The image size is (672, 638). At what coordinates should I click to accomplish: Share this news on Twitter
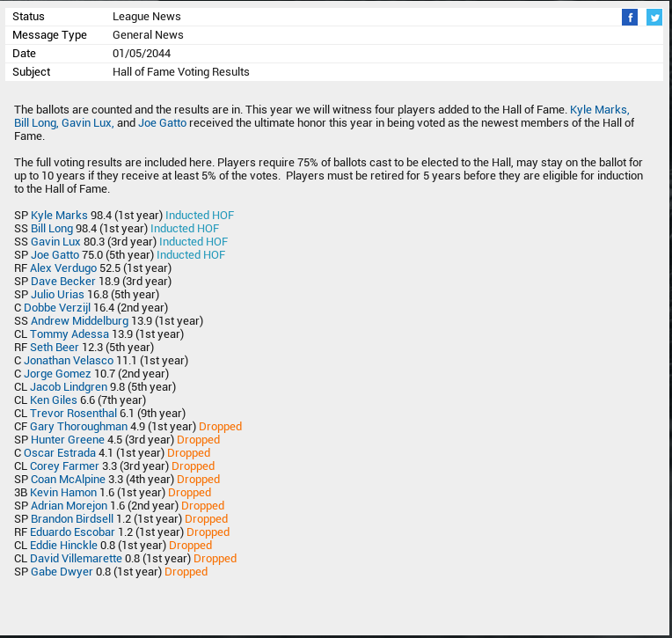pyautogui.click(x=654, y=18)
